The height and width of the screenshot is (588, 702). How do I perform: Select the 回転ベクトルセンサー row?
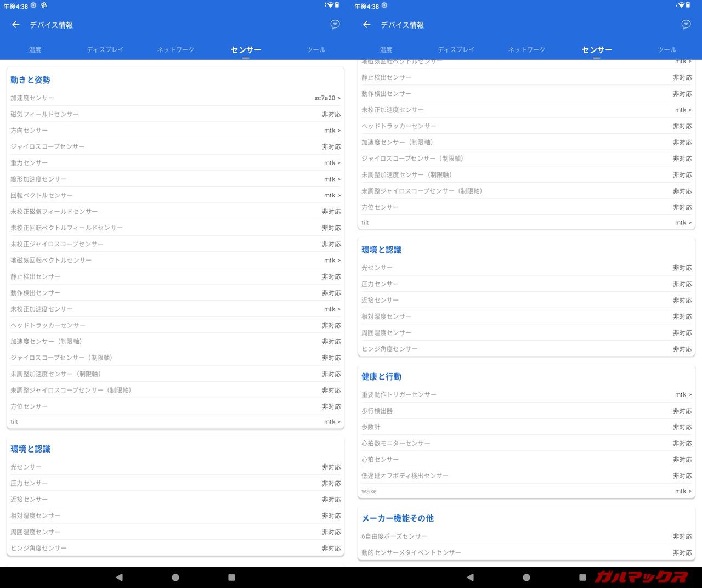[x=175, y=195]
